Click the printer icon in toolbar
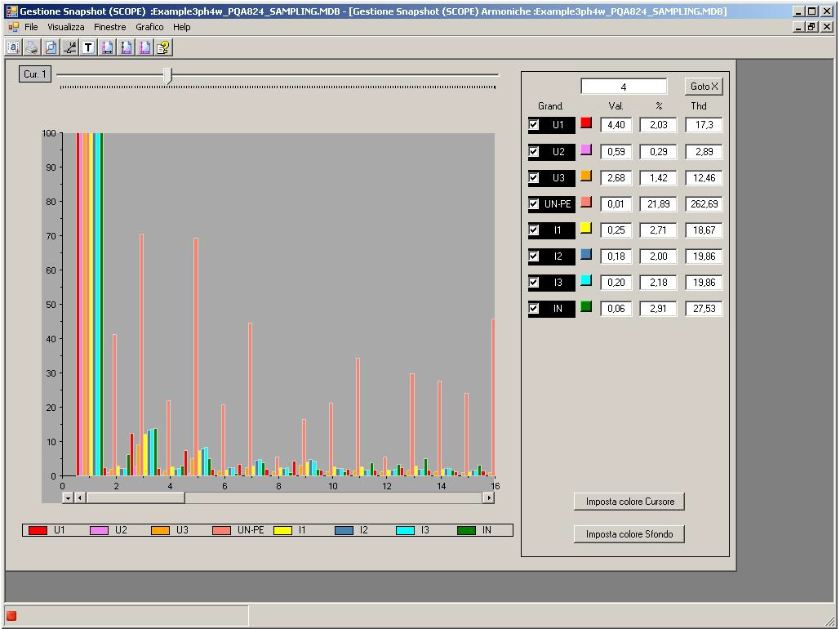Image resolution: width=840 pixels, height=629 pixels. click(32, 48)
